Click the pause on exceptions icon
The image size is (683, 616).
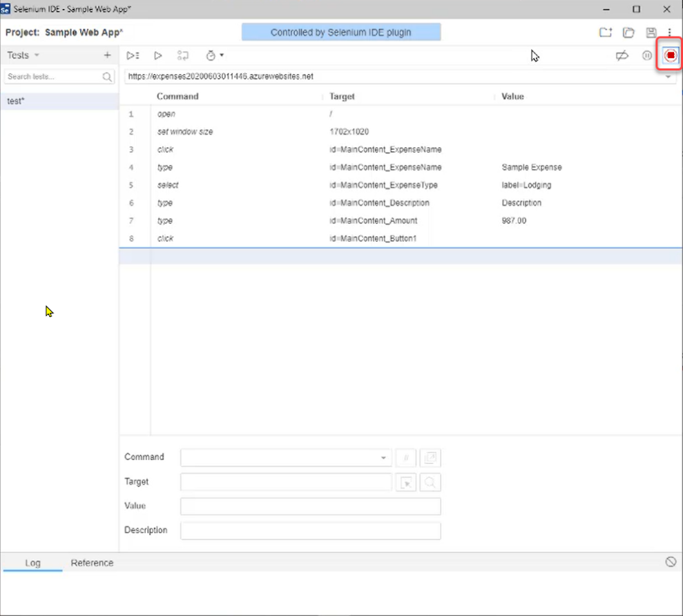coord(647,55)
